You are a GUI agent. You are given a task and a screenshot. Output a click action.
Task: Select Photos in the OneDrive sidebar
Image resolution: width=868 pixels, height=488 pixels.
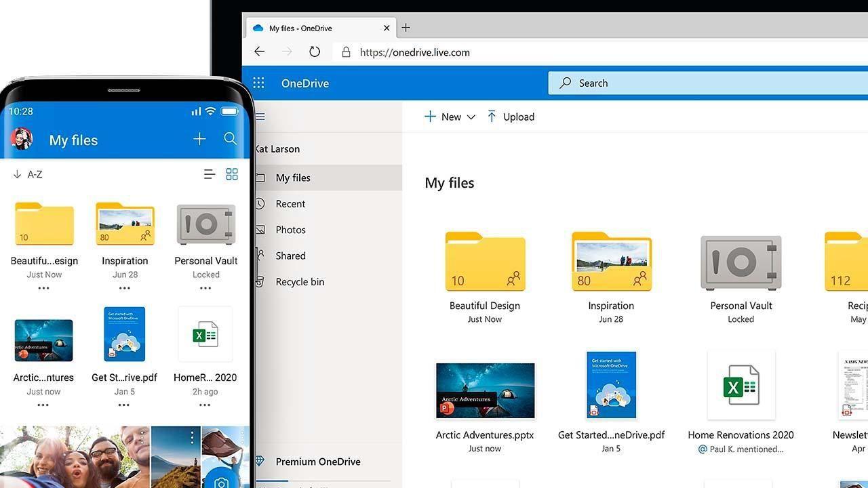(x=290, y=230)
